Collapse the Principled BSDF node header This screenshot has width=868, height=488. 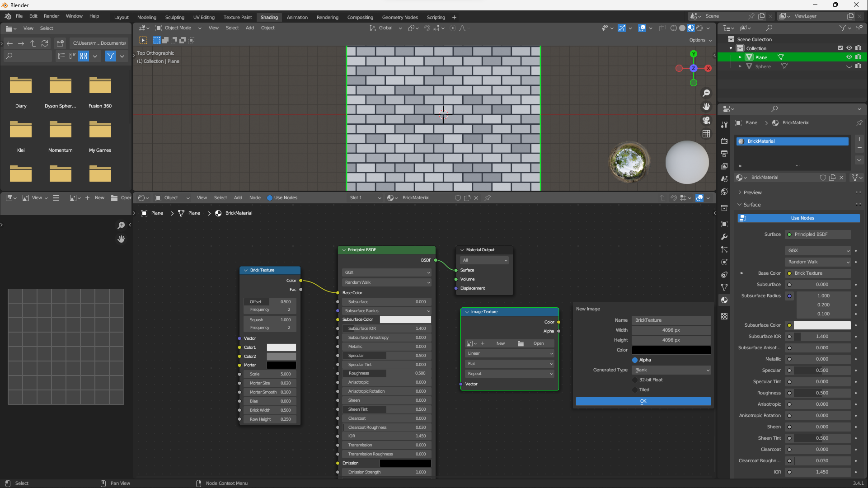344,250
